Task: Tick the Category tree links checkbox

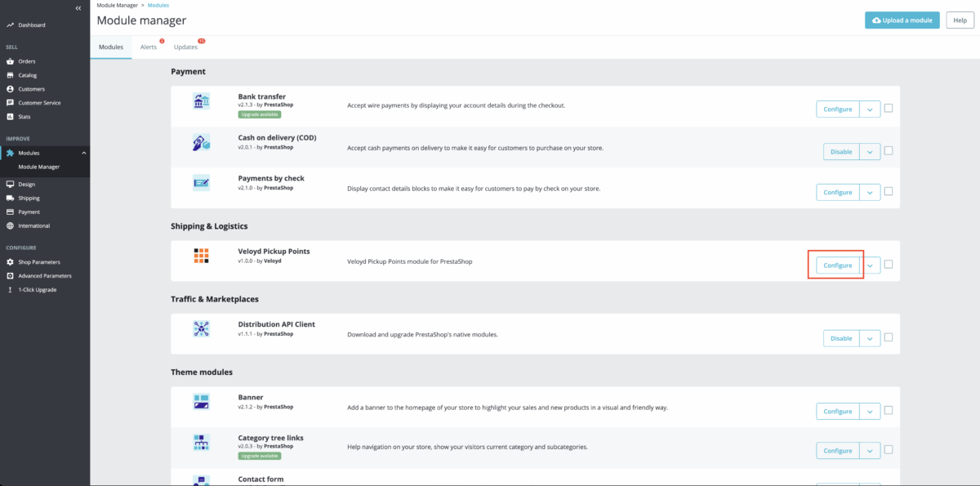Action: (889, 450)
